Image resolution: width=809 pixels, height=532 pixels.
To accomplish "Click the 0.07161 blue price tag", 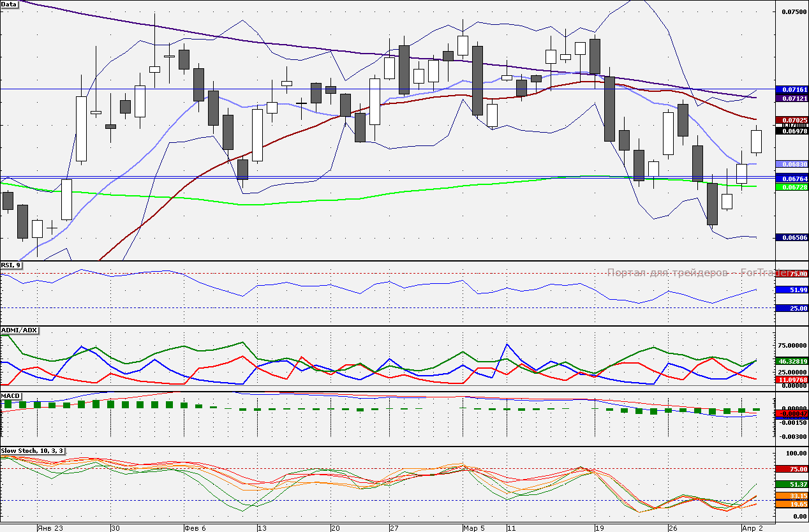I will 791,90.
